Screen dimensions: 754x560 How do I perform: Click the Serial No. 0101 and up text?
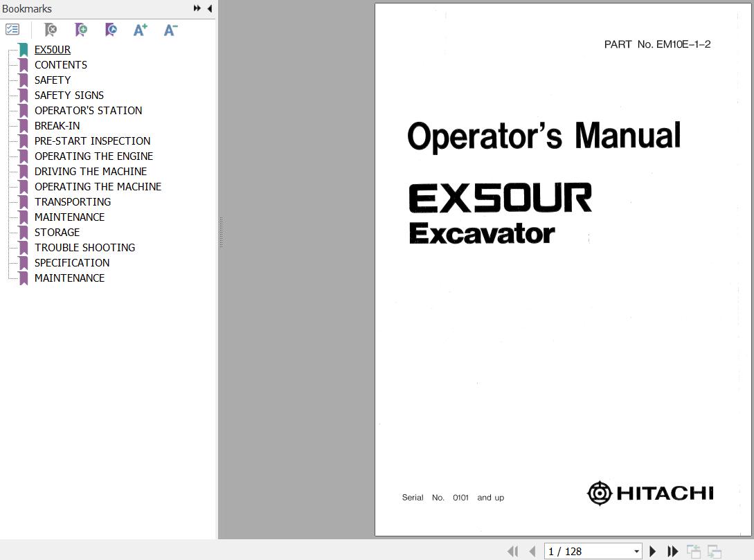click(x=453, y=498)
